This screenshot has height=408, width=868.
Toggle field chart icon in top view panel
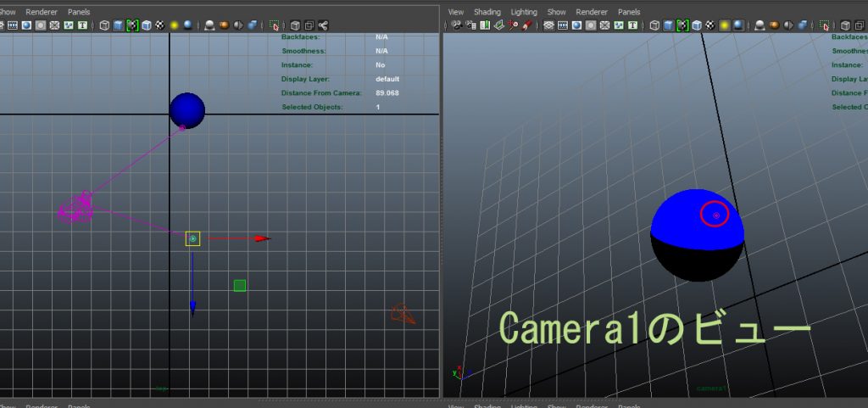click(x=55, y=25)
